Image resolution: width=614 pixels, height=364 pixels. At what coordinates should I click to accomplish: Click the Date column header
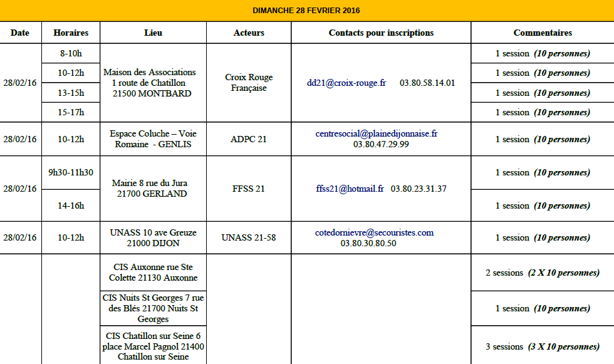(20, 33)
